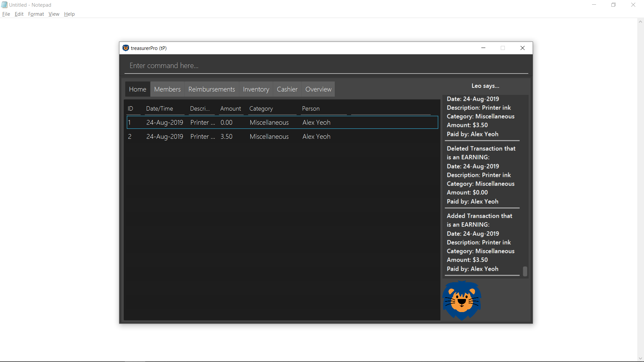Click the Person column header
This screenshot has width=644, height=362.
pos(311,109)
